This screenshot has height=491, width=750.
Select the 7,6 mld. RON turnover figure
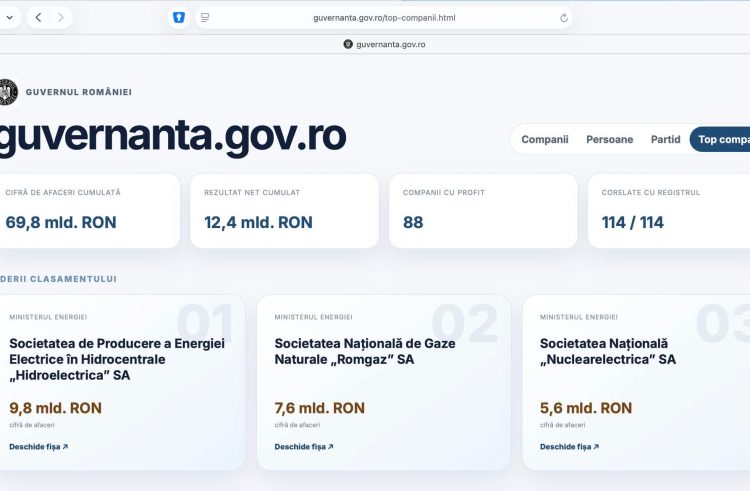point(320,408)
